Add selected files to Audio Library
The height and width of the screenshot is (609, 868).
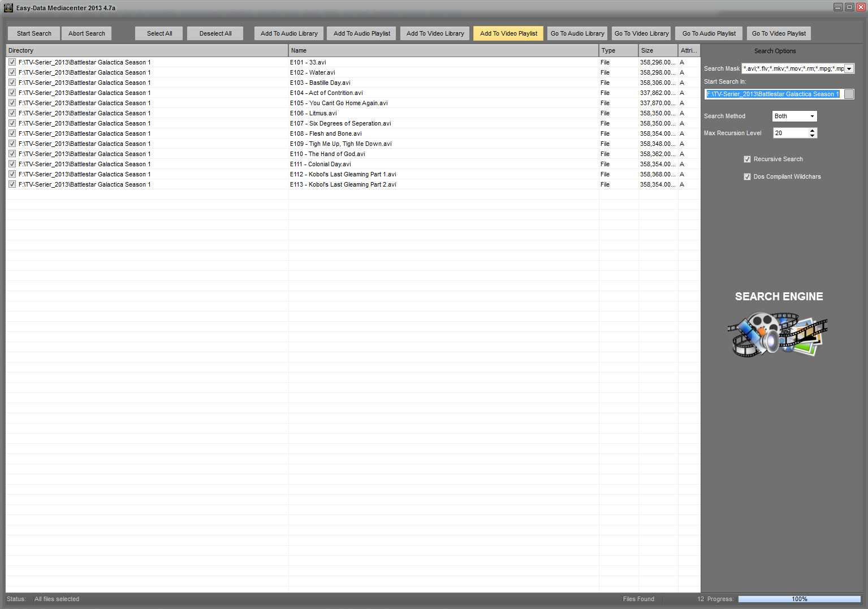289,33
